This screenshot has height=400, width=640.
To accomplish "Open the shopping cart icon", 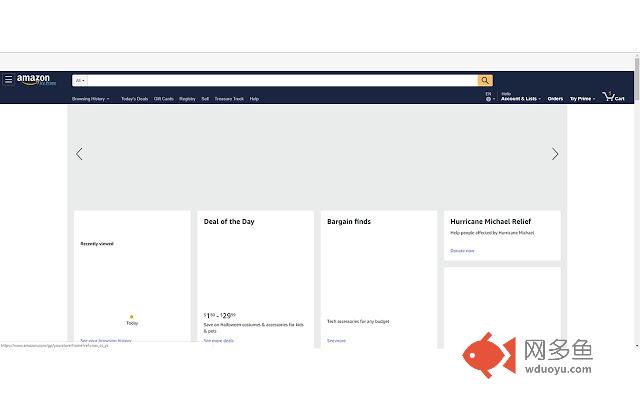I will coord(613,97).
